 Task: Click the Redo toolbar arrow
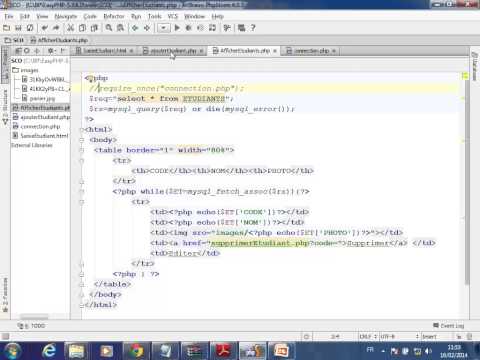[x=56, y=28]
